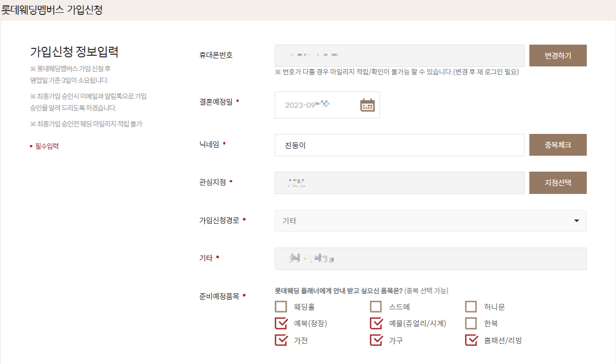The image size is (616, 364).
Task: Open the 가입신청경로 dropdown showing 기타
Action: (x=431, y=221)
